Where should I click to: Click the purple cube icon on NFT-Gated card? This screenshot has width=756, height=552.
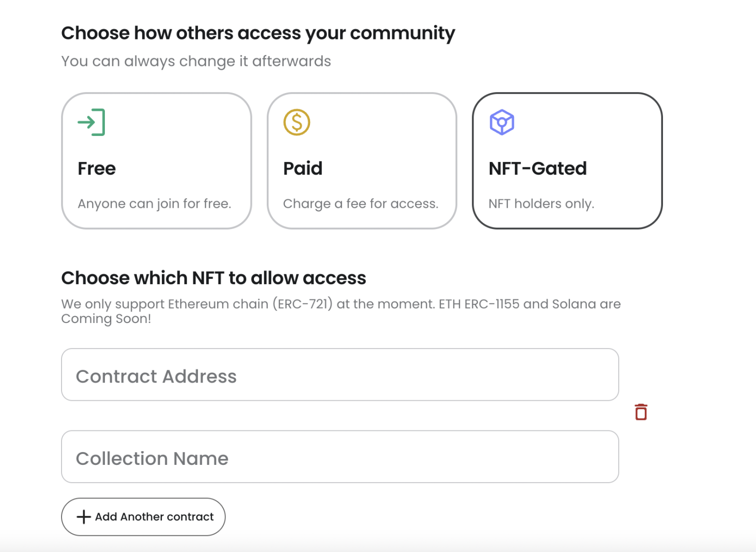[503, 123]
